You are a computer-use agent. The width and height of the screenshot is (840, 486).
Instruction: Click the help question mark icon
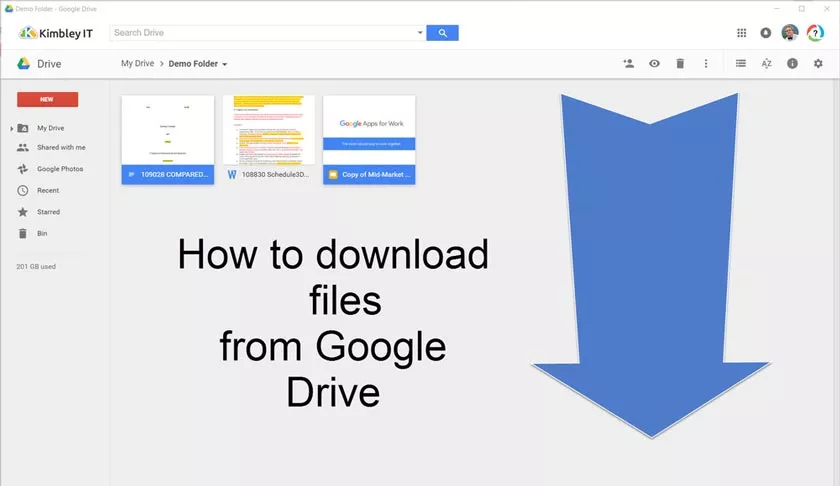tap(815, 33)
